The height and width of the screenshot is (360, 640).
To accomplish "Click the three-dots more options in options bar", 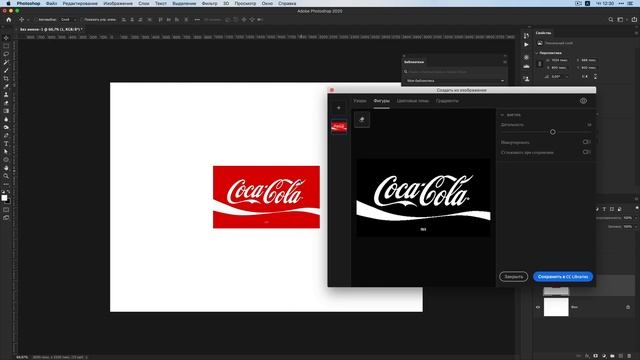I will point(197,20).
